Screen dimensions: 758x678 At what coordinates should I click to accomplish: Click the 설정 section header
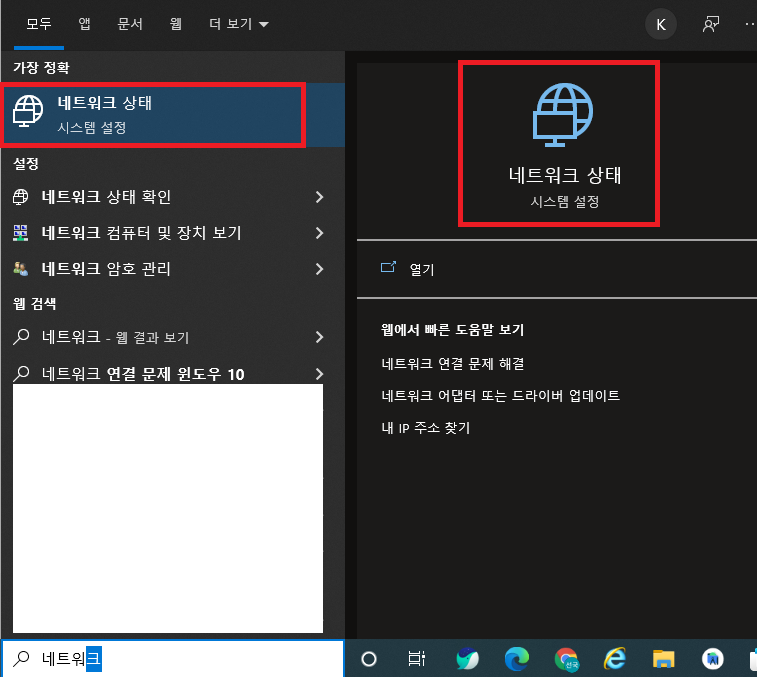26,163
